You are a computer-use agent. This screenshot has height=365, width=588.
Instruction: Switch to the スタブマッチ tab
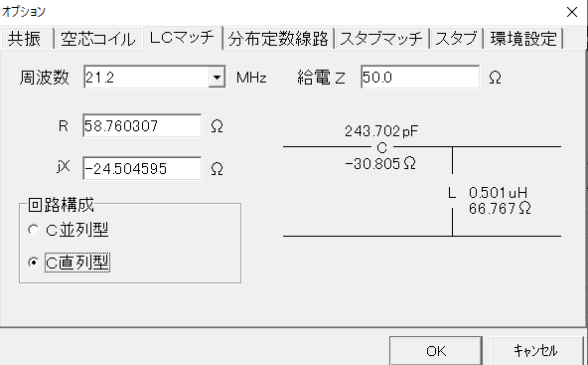(x=381, y=39)
